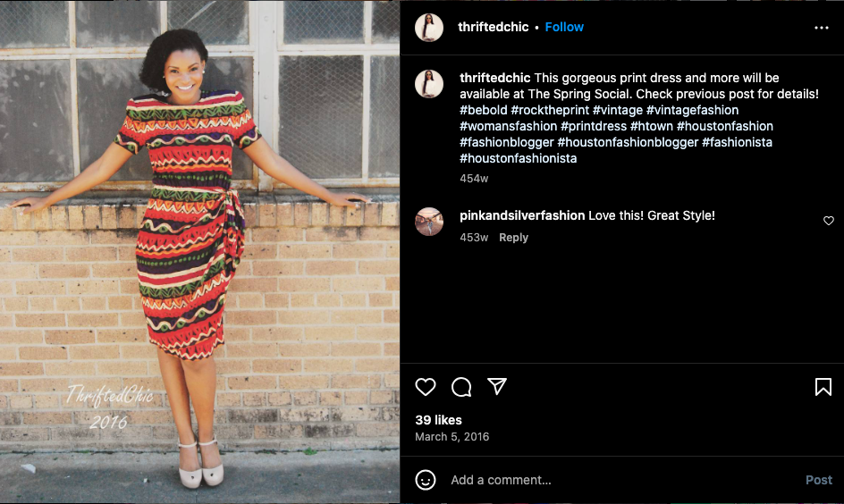Screen dimensions: 844x504
Task: Click the #rocktheprint hashtag link
Action: pos(550,110)
